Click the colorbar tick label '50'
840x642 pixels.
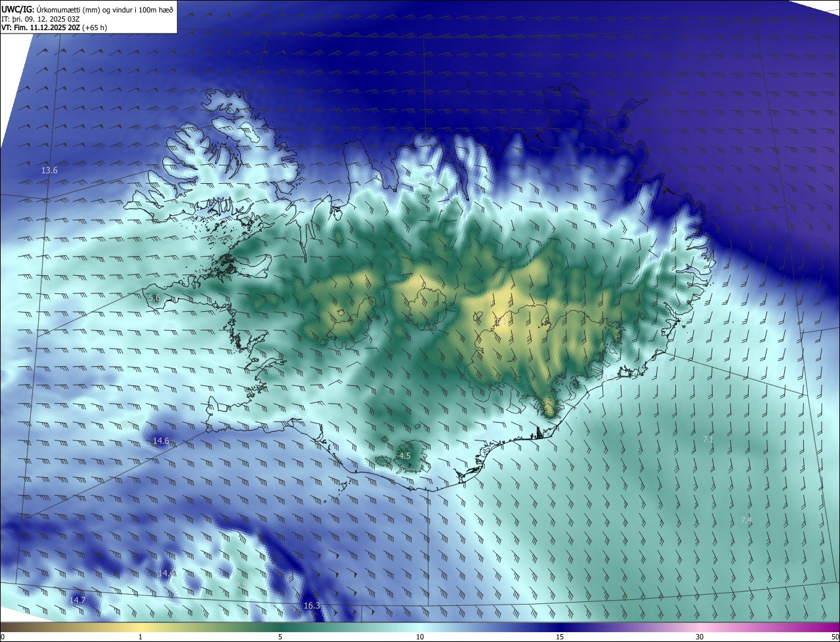[834, 637]
